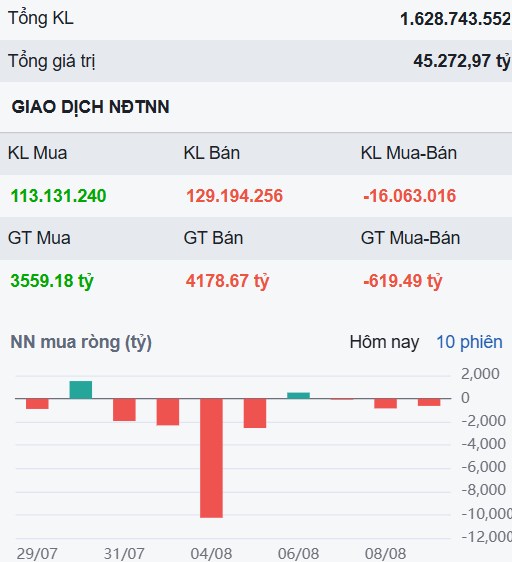512x562 pixels.
Task: Select net value -619.49 tỷ
Action: pyautogui.click(x=403, y=281)
